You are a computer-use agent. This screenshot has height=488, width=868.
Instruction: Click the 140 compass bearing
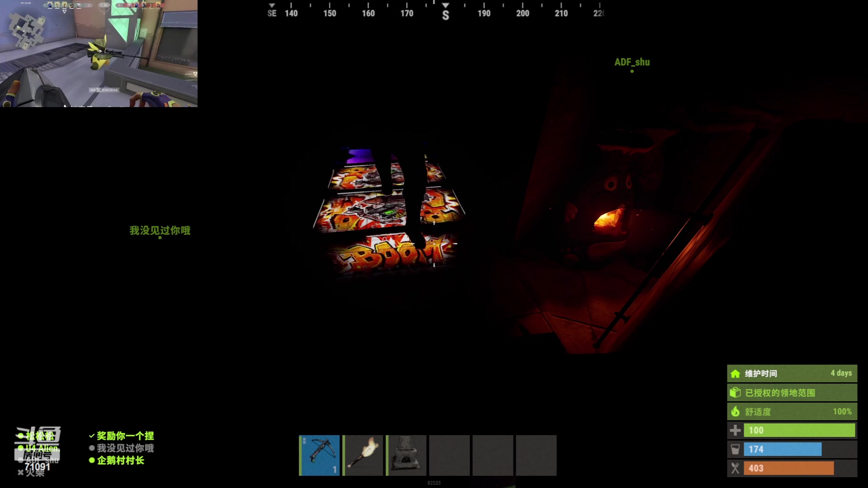pos(291,14)
